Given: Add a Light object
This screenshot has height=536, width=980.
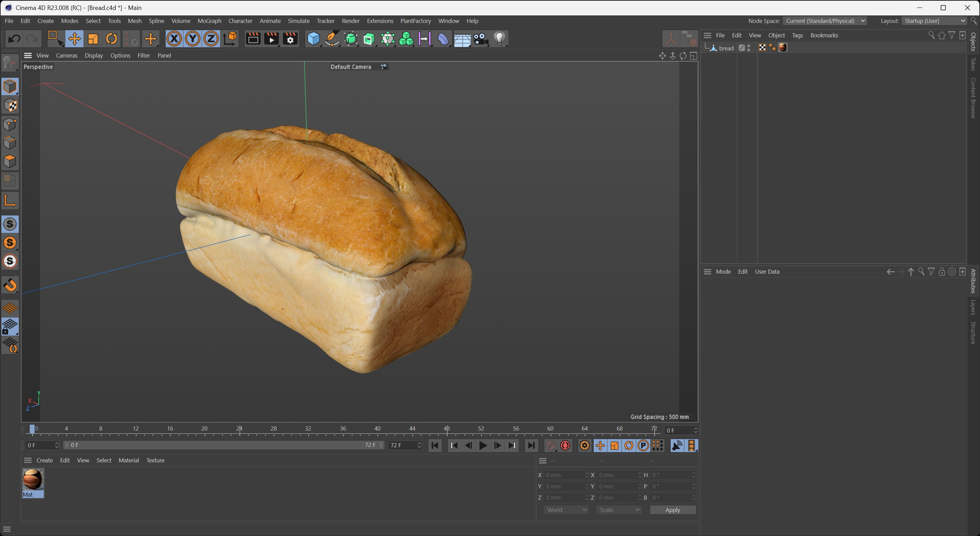Looking at the screenshot, I should (500, 39).
